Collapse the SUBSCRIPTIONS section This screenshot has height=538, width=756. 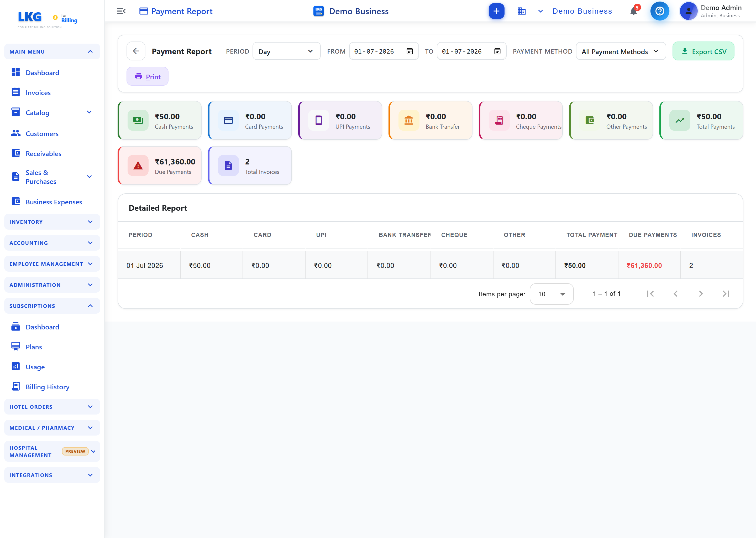tap(52, 306)
